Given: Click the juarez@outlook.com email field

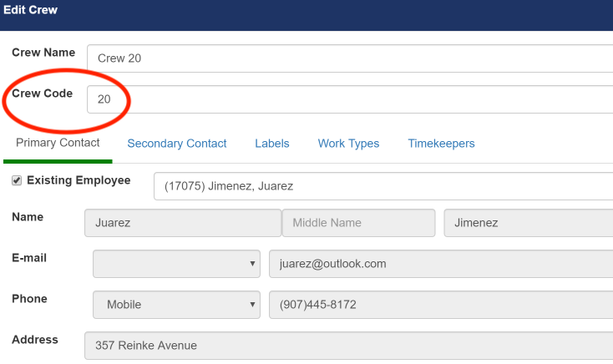Looking at the screenshot, I should tap(440, 264).
